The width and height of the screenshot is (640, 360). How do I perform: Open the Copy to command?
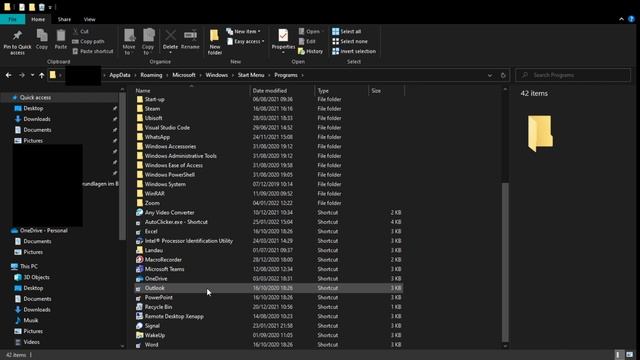click(148, 42)
